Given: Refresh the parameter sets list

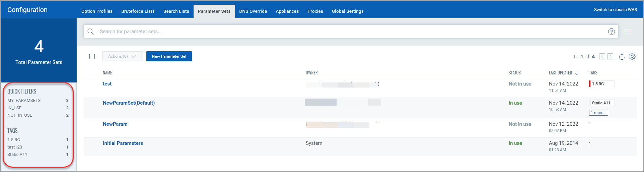Looking at the screenshot, I should click(622, 56).
